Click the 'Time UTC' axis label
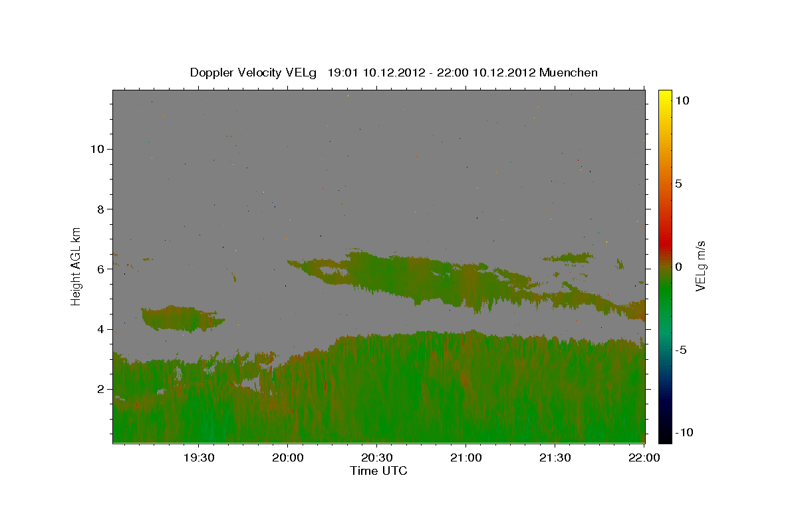Viewport: 798px width, 532px height. pos(378,471)
